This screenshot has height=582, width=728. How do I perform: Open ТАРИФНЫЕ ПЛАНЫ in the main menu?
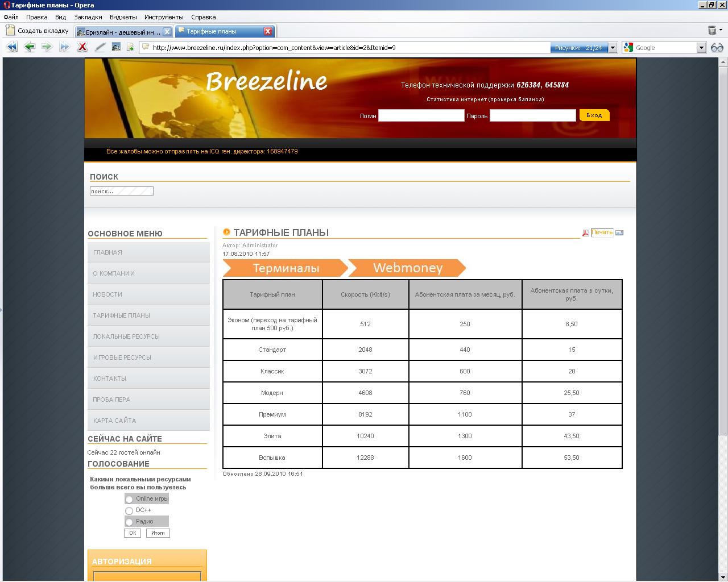(148, 315)
